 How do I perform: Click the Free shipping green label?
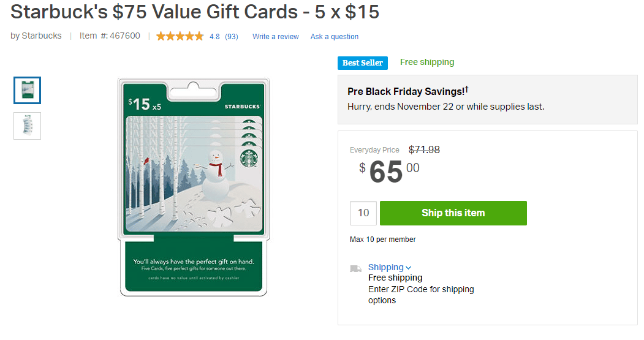[x=427, y=62]
